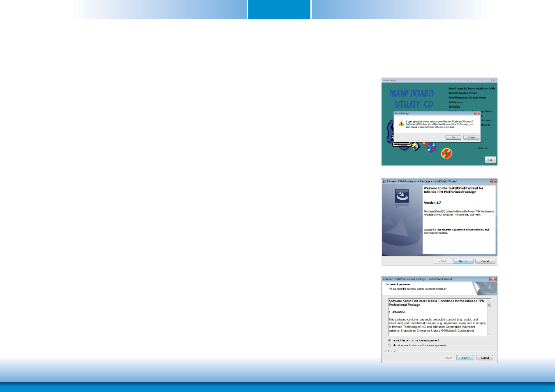This screenshot has height=392, width=555.
Task: Click OK in the Install Message dialog
Action: (453, 138)
